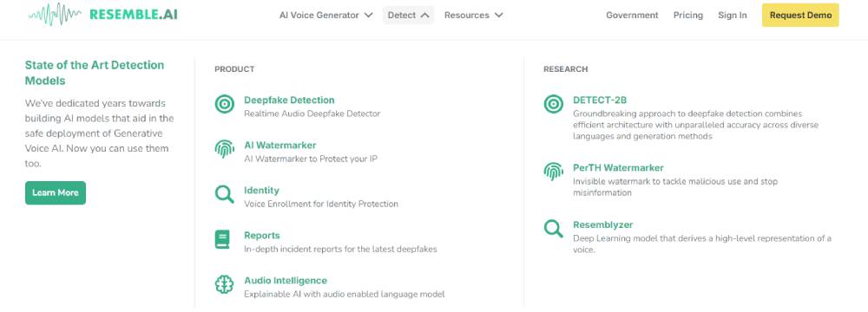Click the Resemble.AI waveform logo

point(55,15)
